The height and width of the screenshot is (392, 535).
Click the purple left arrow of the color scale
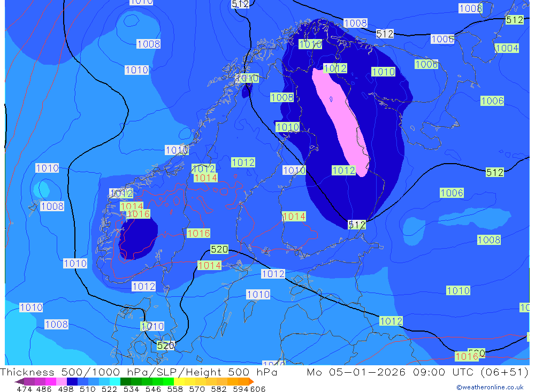coord(19,381)
